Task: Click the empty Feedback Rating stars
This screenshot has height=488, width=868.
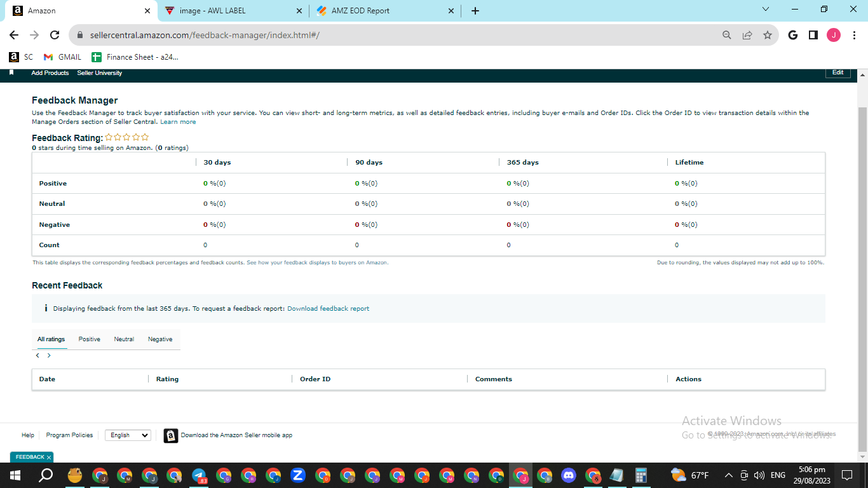Action: coord(127,137)
